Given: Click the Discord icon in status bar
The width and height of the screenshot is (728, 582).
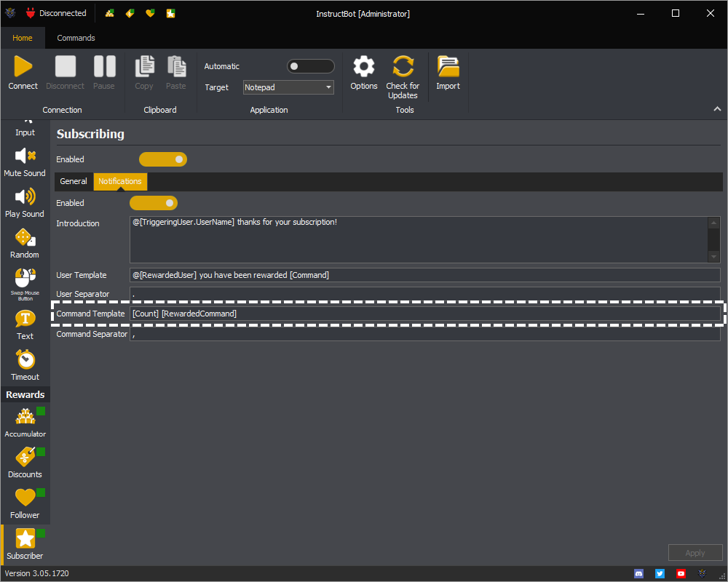Looking at the screenshot, I should point(639,574).
